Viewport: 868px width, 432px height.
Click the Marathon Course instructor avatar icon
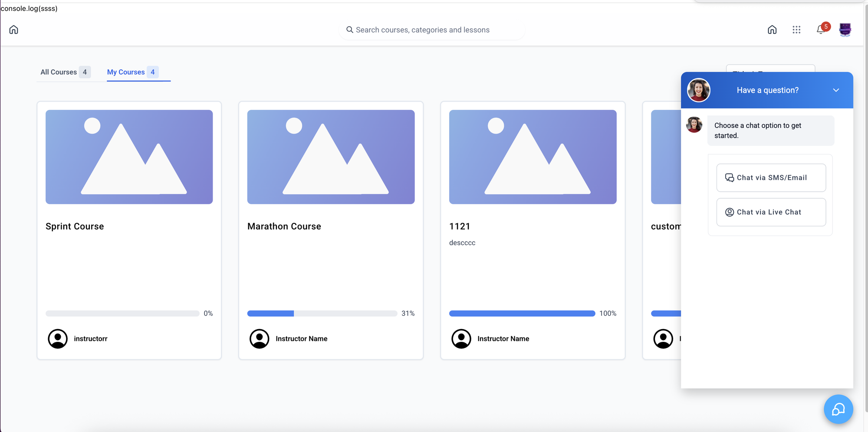(x=260, y=339)
